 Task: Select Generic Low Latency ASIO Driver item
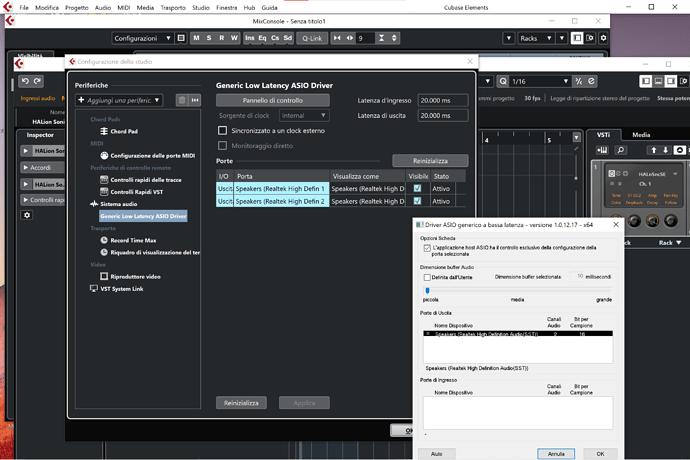pos(143,216)
